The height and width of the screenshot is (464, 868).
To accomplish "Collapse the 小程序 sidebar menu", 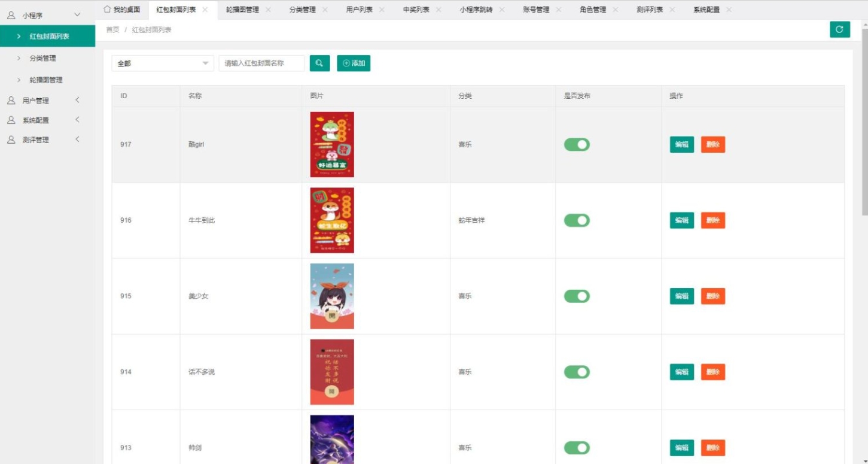I will click(x=47, y=15).
